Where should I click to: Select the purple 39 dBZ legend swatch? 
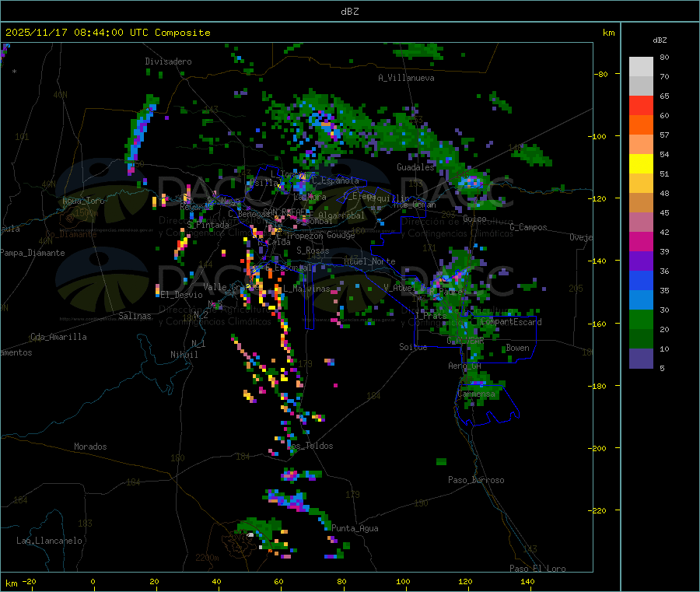coord(641,261)
